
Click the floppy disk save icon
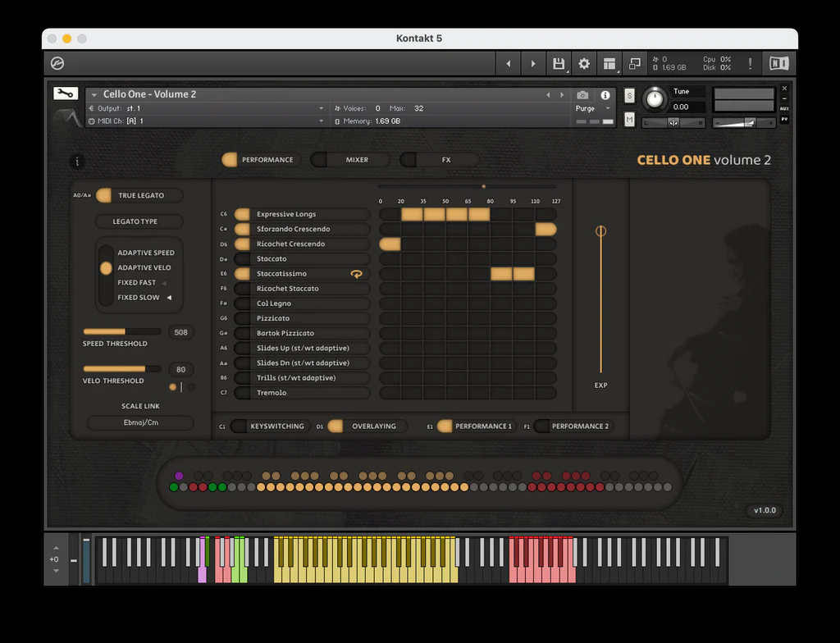[x=558, y=64]
